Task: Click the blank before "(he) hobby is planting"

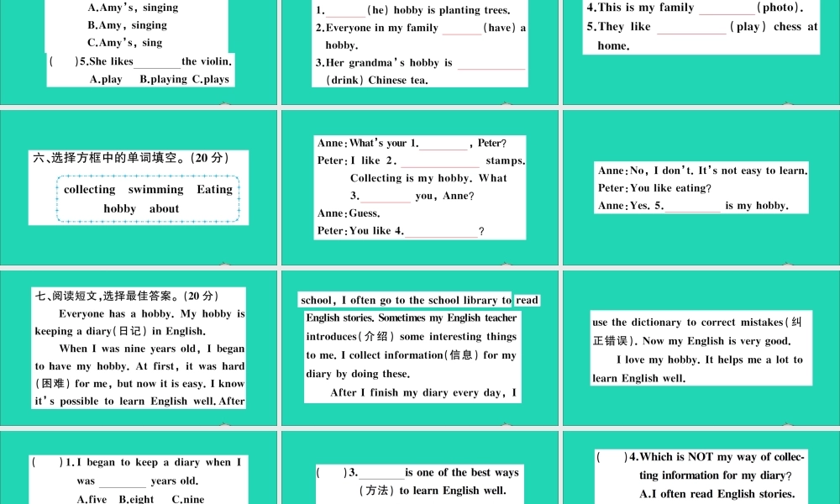Action: point(345,11)
